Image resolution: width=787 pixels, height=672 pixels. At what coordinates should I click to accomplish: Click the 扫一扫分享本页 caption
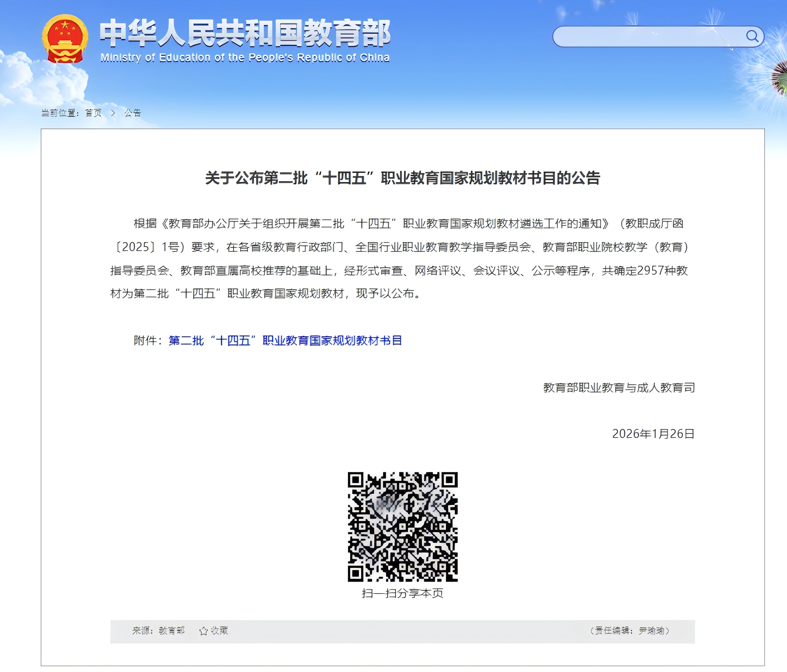(403, 593)
